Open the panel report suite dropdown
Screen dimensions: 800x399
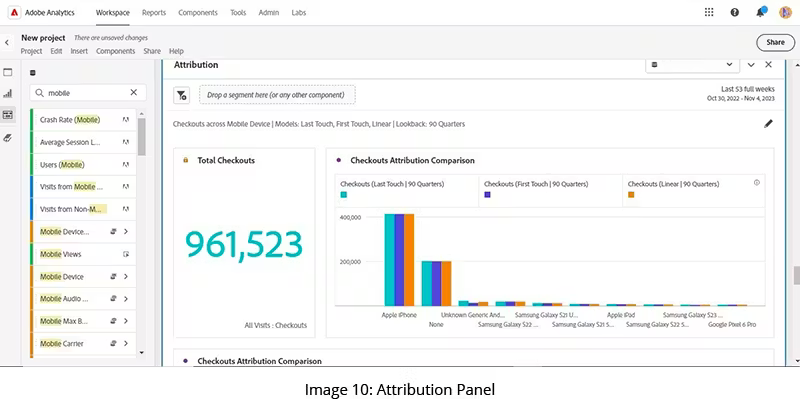click(691, 65)
